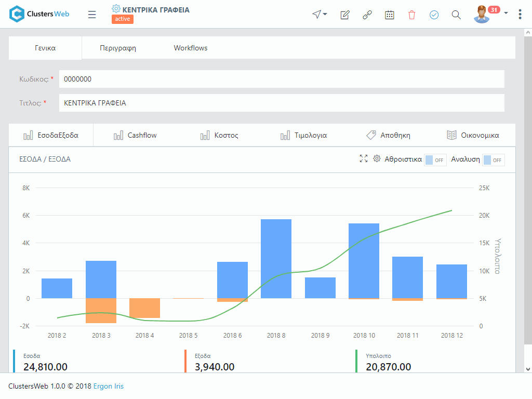Viewport: 532px width, 399px height.
Task: Open the Cashflow chart tab
Action: pyautogui.click(x=135, y=135)
